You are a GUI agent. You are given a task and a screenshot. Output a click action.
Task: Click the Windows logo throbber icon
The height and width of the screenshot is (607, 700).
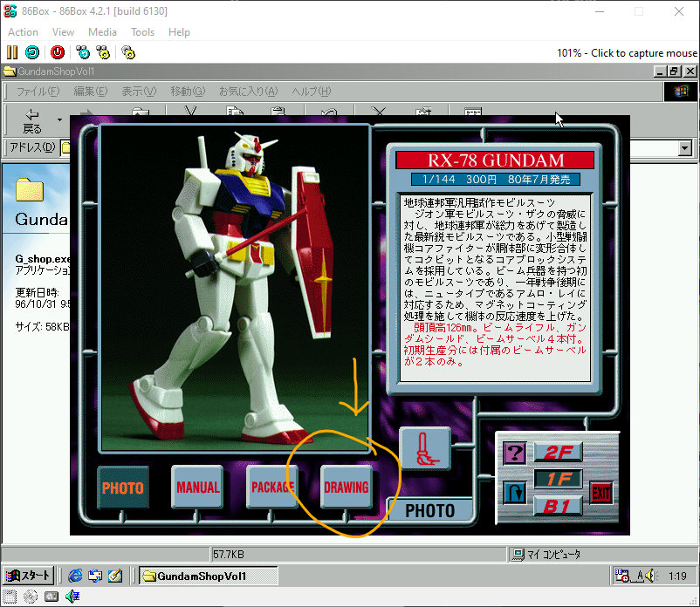681,92
